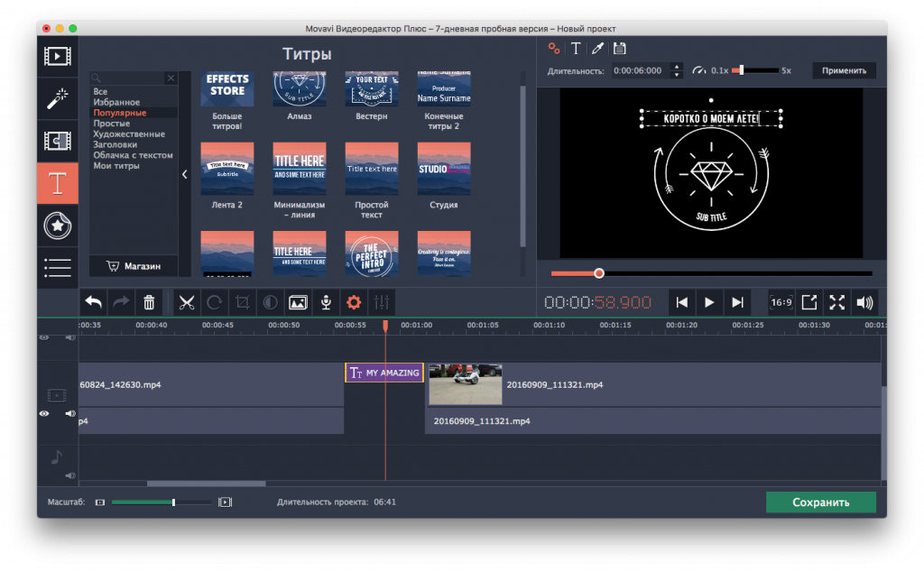Undo the last action
The width and height of the screenshot is (924, 571).
click(x=93, y=303)
